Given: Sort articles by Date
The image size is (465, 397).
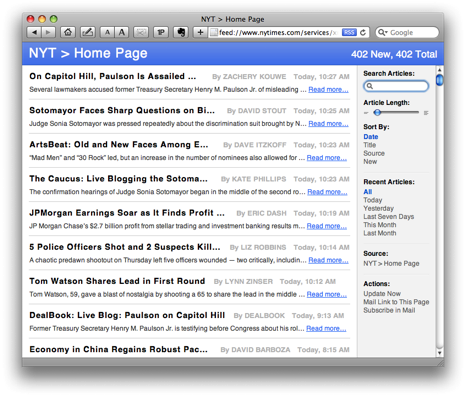Looking at the screenshot, I should coord(371,137).
